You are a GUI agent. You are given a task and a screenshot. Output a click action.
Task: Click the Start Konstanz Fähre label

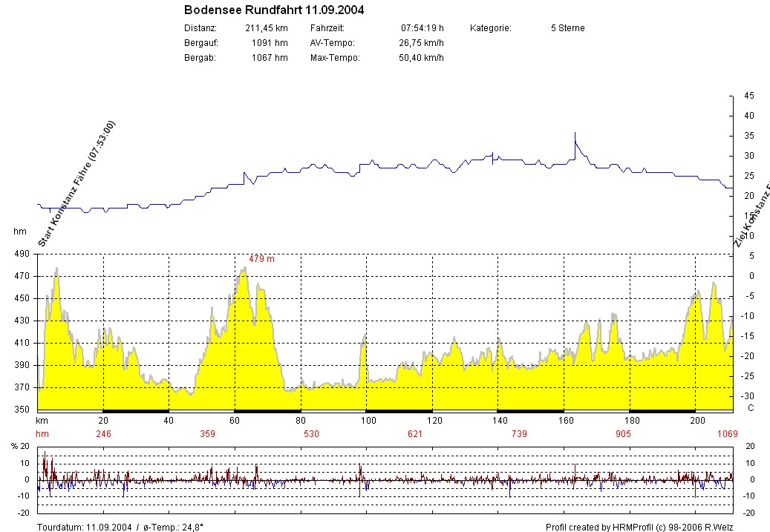pos(77,183)
